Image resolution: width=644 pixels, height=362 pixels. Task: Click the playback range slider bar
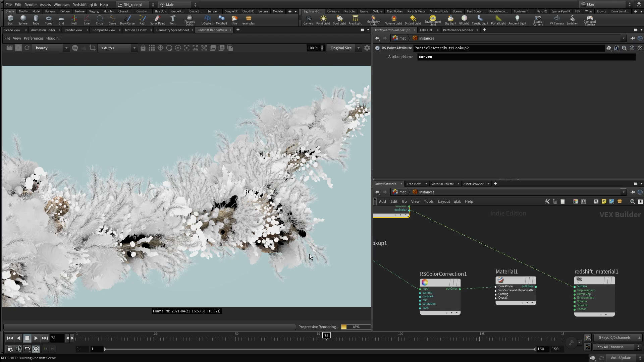pos(320,349)
